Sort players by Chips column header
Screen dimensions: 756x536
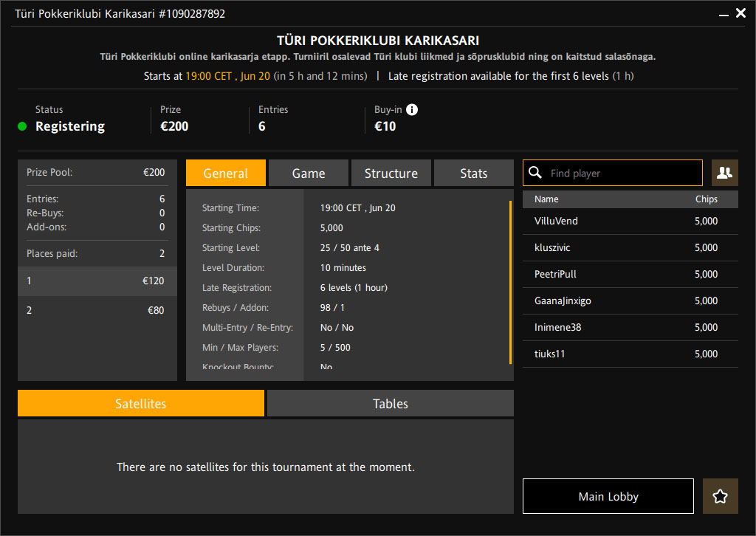(706, 199)
